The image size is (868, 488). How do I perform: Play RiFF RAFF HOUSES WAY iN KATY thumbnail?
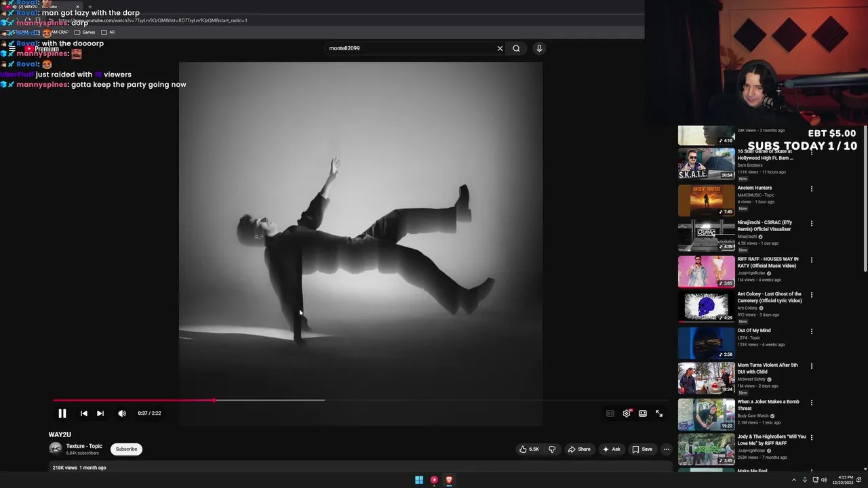tap(706, 271)
